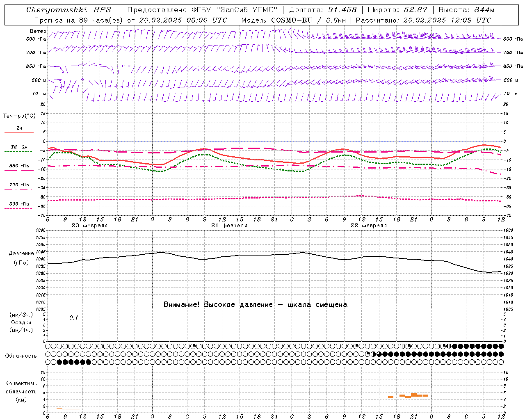Click the 'Модель COSMO-RU / 6.6км' text
525x420 pixels.
click(x=293, y=20)
